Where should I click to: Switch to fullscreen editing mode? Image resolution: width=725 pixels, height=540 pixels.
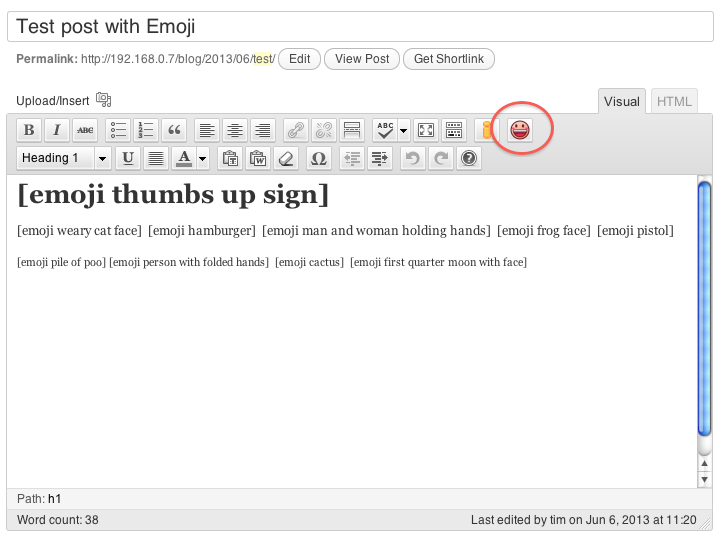click(x=426, y=130)
